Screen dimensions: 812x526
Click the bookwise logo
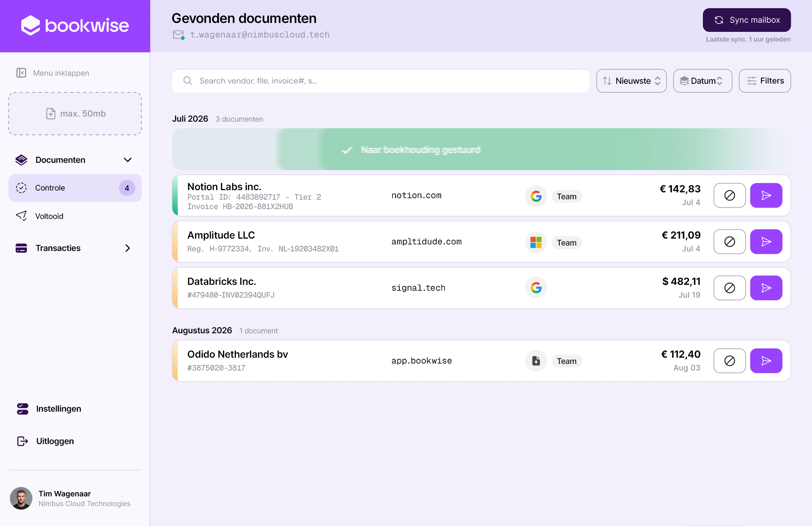point(75,25)
